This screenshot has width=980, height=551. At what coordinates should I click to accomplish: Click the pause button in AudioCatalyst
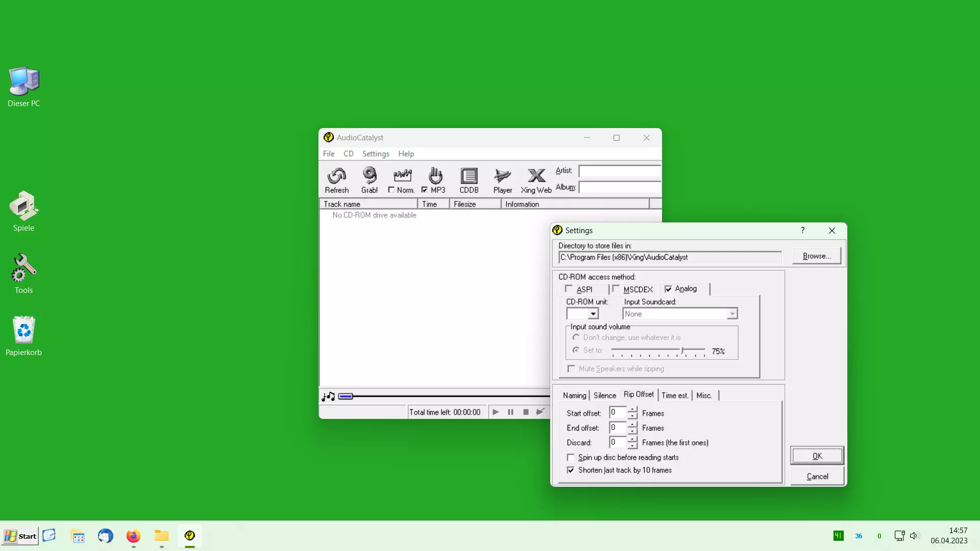[x=510, y=412]
